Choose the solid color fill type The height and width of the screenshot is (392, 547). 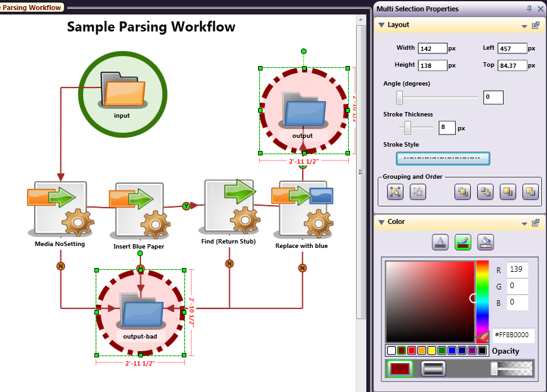(x=400, y=368)
